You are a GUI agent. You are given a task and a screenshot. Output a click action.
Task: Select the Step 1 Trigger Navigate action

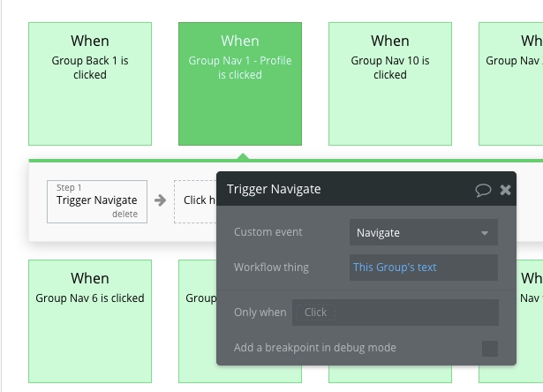[96, 200]
